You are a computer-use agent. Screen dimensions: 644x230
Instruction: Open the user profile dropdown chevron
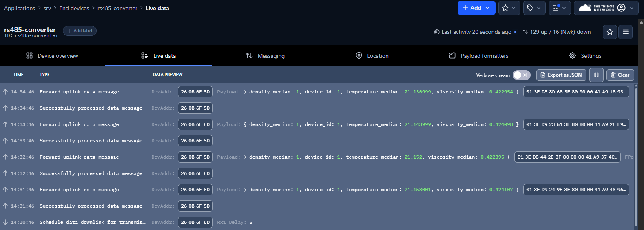point(632,8)
